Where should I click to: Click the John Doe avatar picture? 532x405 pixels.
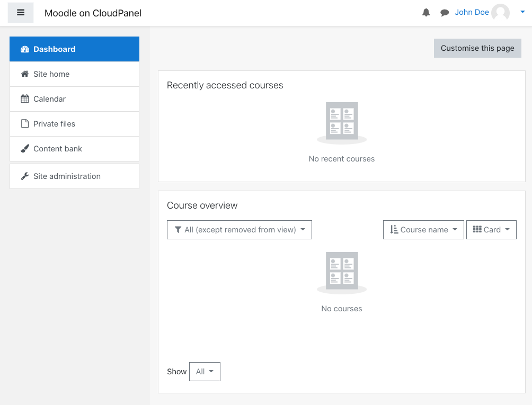(x=500, y=13)
